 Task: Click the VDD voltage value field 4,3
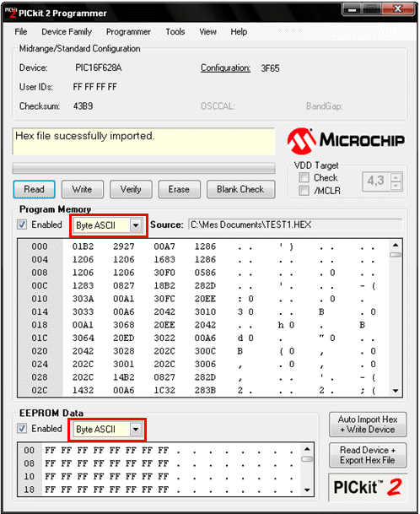pos(377,181)
